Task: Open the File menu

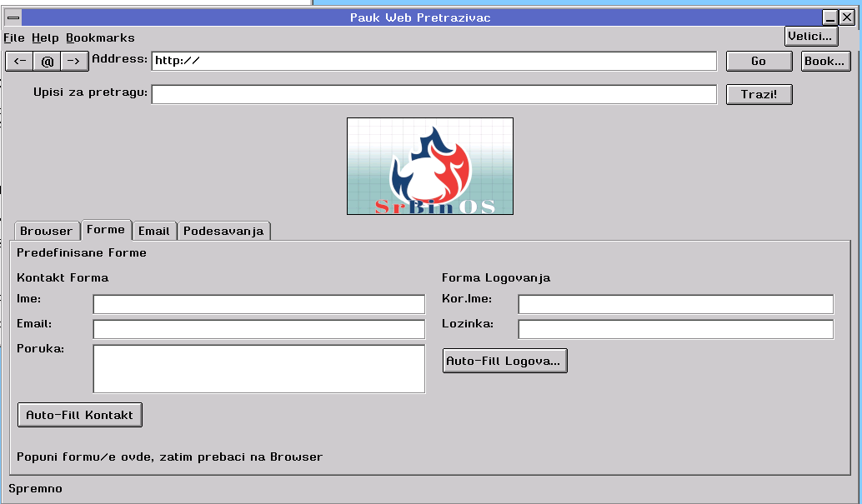Action: [x=14, y=37]
